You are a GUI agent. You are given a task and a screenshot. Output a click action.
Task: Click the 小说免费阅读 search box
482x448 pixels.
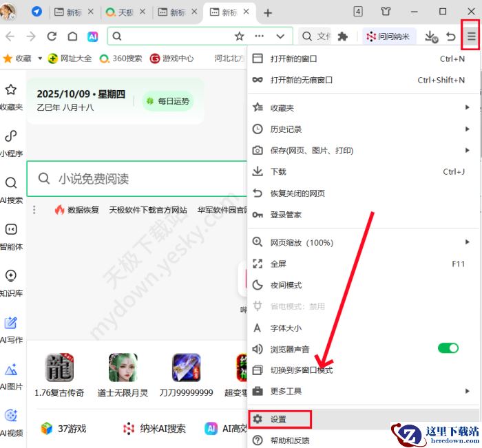tap(137, 178)
